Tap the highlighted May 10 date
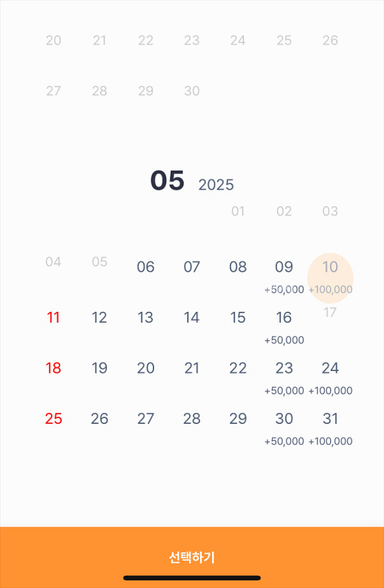 (x=331, y=278)
